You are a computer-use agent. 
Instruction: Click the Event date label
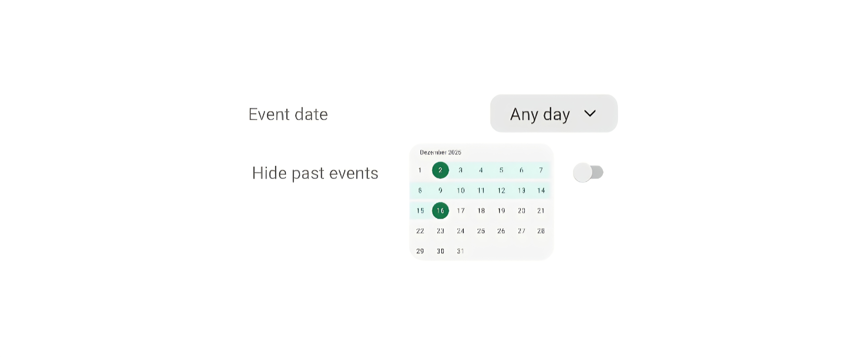pyautogui.click(x=288, y=114)
